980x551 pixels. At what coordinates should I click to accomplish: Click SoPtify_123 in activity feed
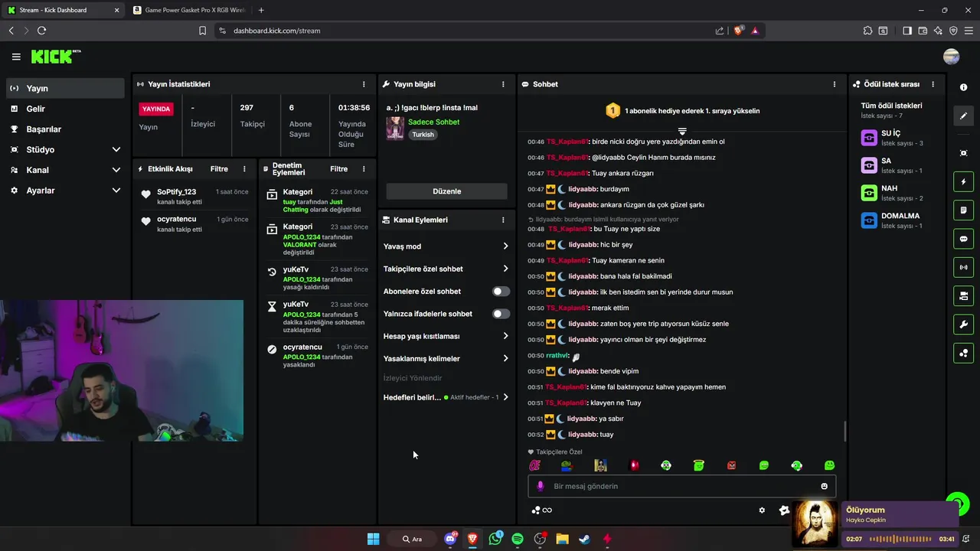coord(177,192)
